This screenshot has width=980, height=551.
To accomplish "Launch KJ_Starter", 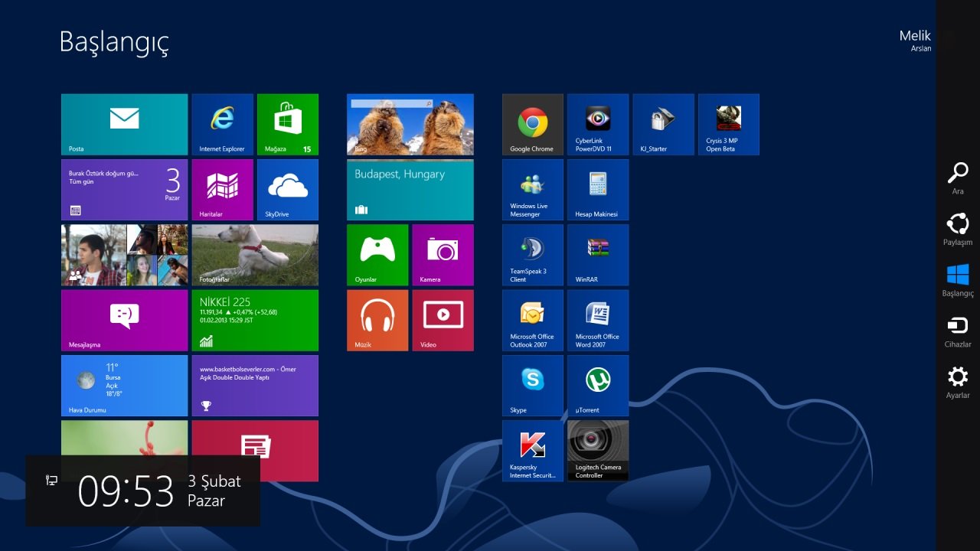I will [x=664, y=125].
